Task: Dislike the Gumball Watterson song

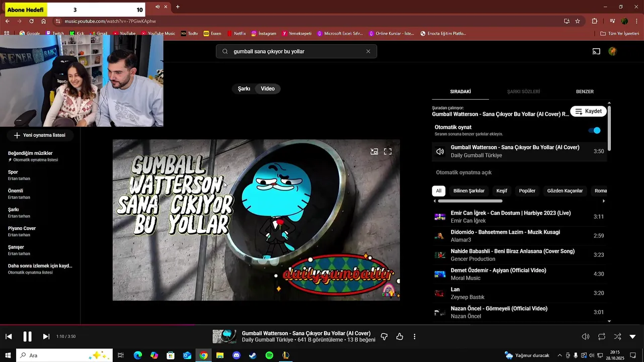Action: (384, 336)
